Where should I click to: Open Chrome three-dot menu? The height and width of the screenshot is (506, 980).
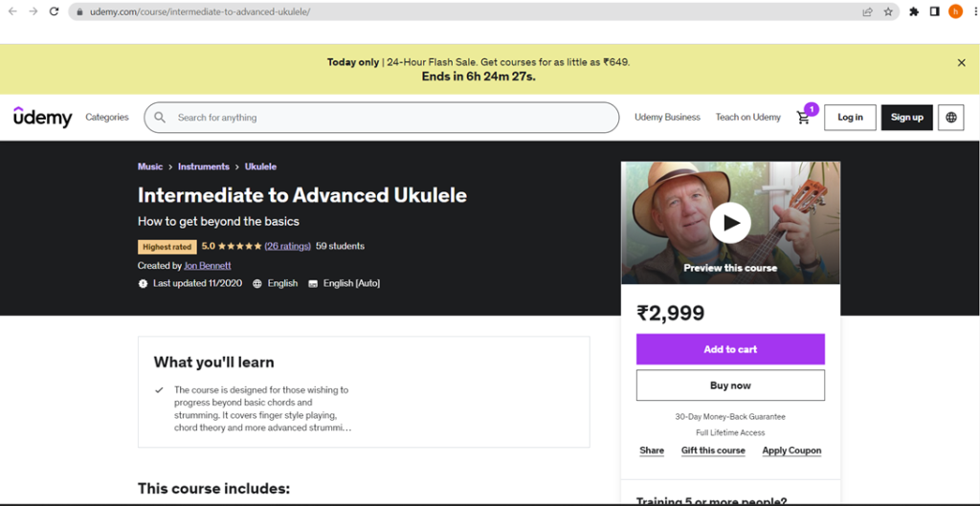[975, 11]
